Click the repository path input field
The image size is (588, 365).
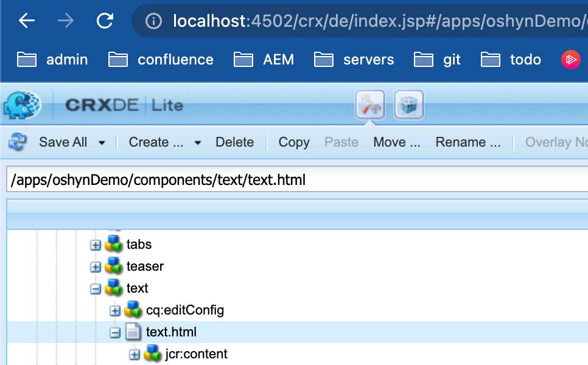(292, 180)
